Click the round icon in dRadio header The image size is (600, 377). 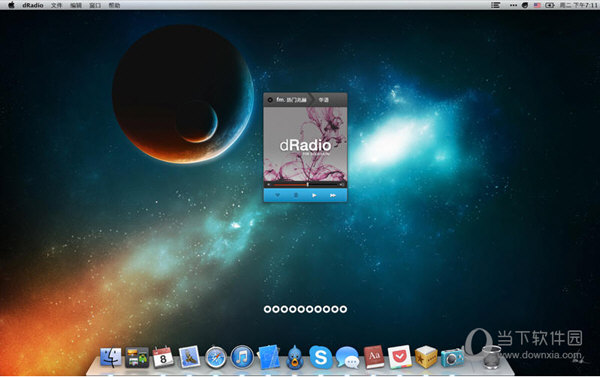click(x=270, y=100)
